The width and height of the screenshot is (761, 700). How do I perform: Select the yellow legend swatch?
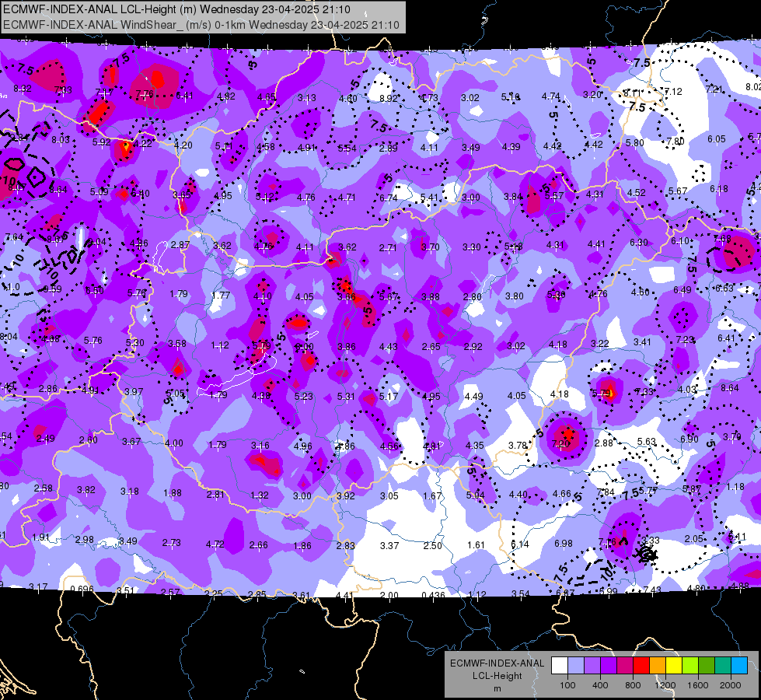pyautogui.click(x=674, y=666)
